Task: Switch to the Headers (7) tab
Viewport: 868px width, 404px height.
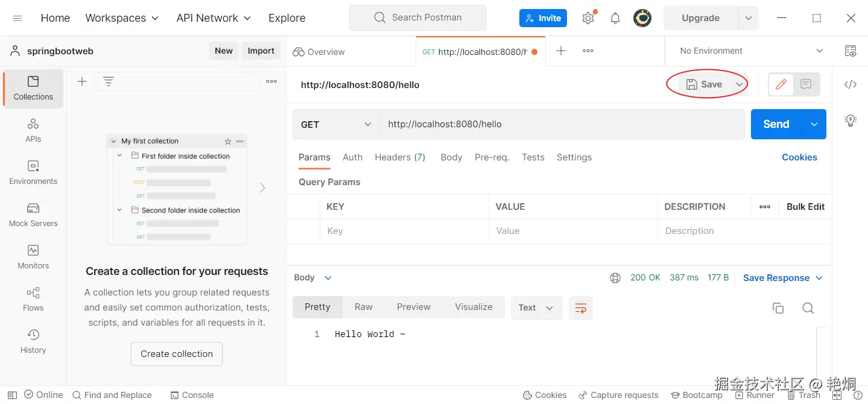Action: [x=400, y=157]
